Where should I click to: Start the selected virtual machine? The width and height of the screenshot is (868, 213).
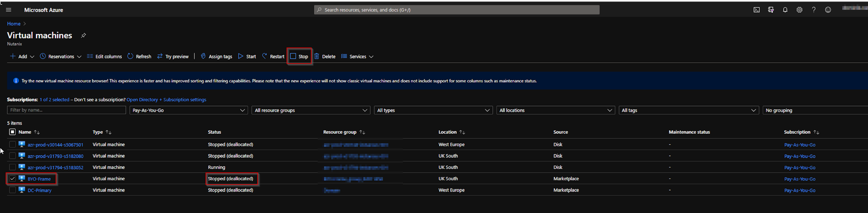click(x=247, y=56)
